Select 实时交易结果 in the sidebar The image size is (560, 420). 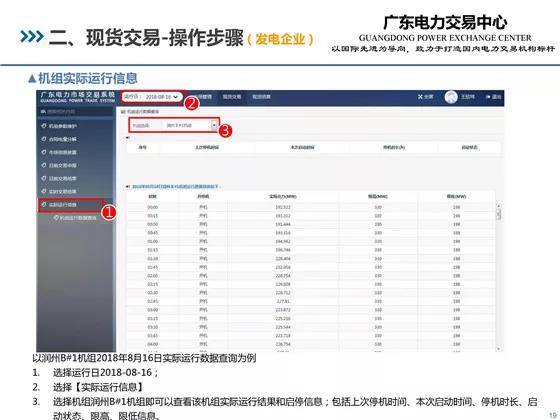tap(62, 191)
